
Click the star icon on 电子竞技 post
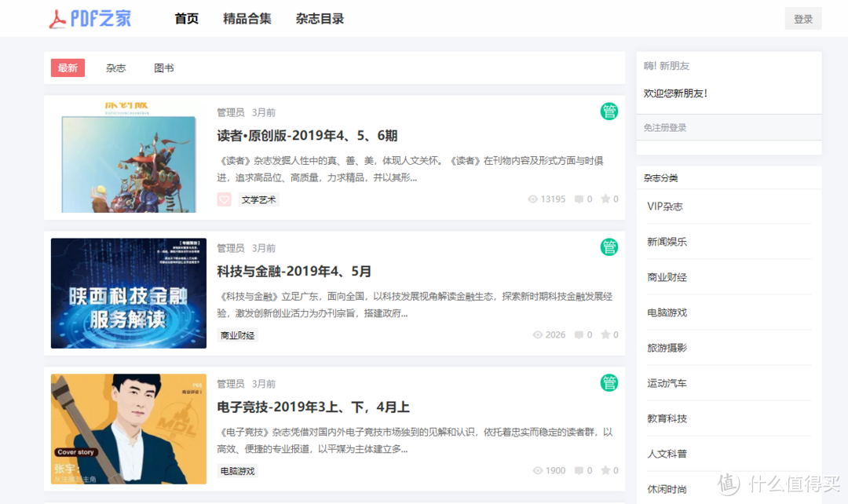(x=605, y=470)
